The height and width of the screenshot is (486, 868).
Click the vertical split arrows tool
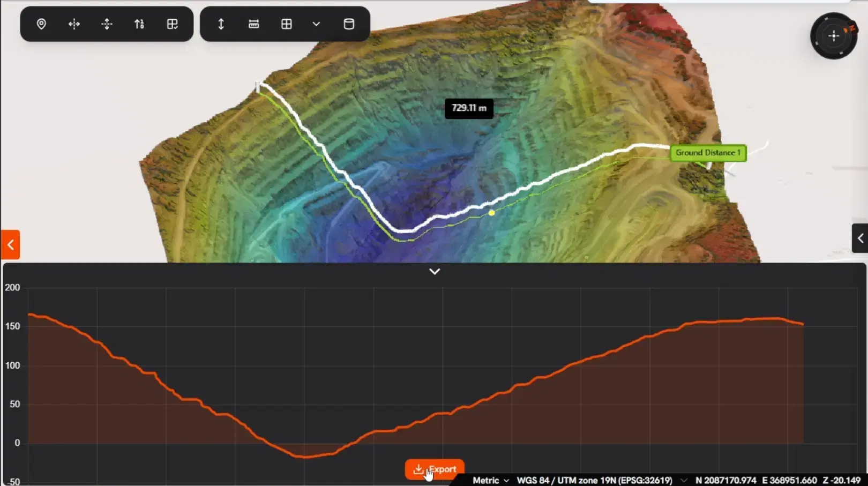point(107,24)
